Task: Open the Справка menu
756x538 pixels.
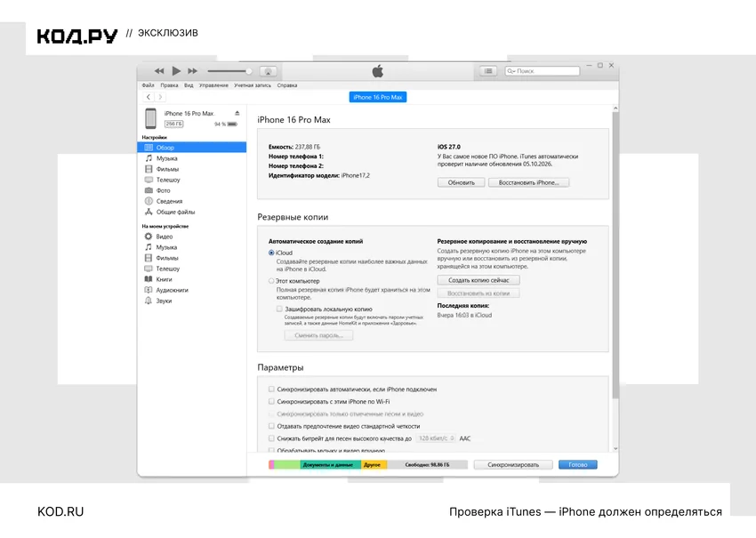Action: coord(287,85)
